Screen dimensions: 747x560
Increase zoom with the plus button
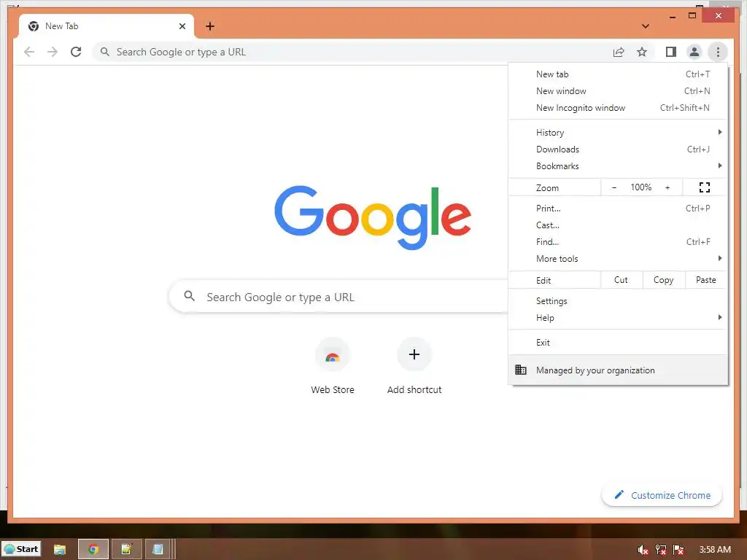(x=667, y=187)
